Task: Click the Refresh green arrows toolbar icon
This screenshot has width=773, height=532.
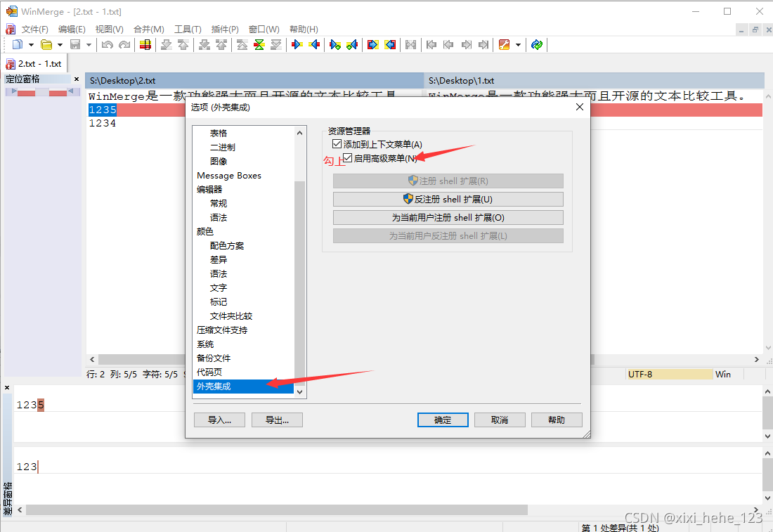Action: click(x=537, y=45)
